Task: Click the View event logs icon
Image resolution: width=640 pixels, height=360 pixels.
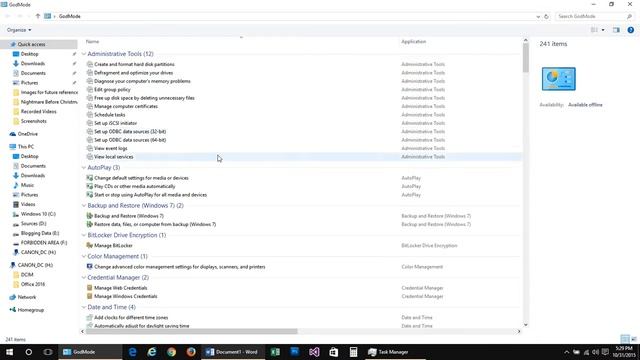Action: click(90, 148)
